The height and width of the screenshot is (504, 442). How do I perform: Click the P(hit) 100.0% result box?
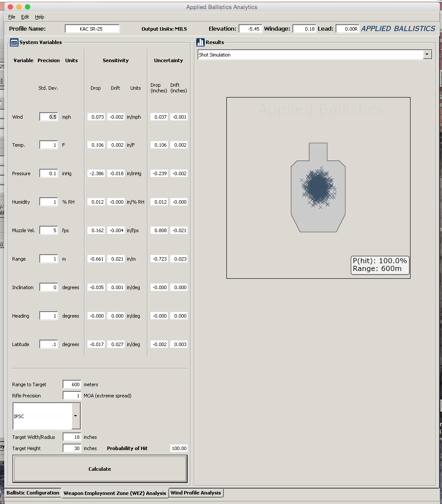[x=380, y=265]
